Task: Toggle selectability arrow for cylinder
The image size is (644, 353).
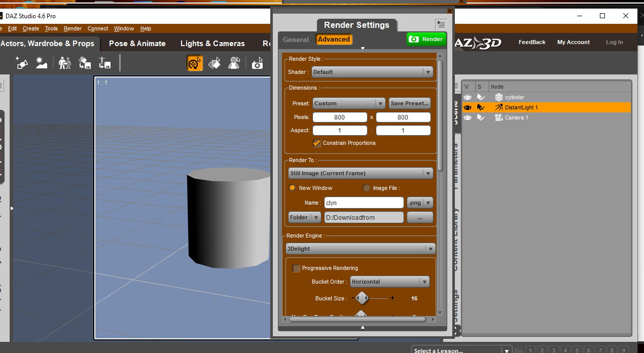Action: point(481,97)
